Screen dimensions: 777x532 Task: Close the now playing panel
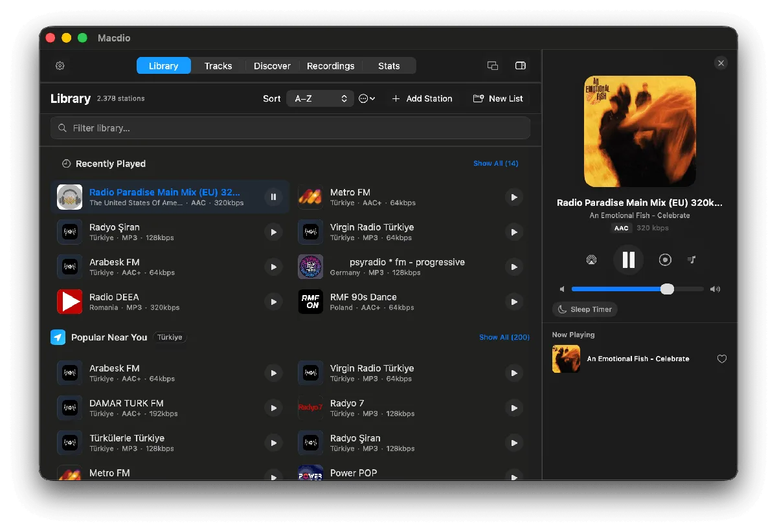pos(721,63)
